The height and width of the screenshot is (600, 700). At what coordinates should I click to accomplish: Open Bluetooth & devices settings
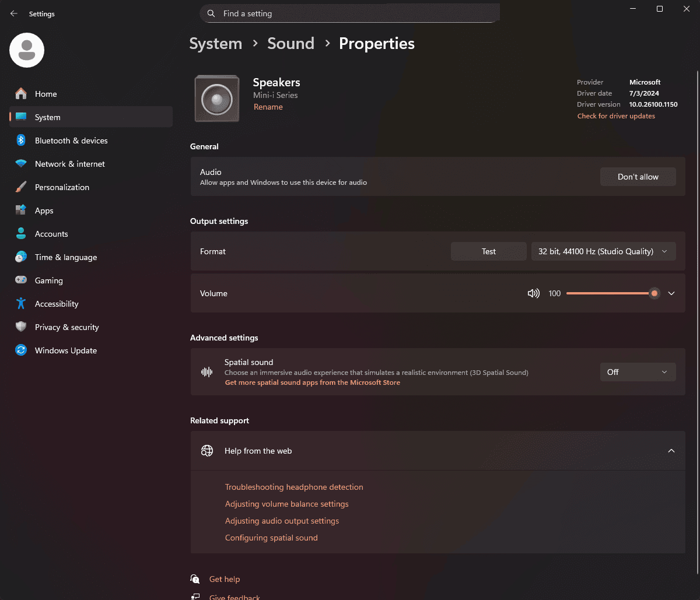coord(71,141)
